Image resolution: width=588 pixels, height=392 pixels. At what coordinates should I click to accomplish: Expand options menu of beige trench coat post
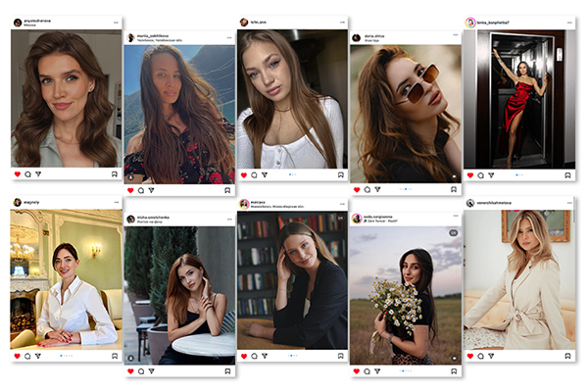pos(569,203)
